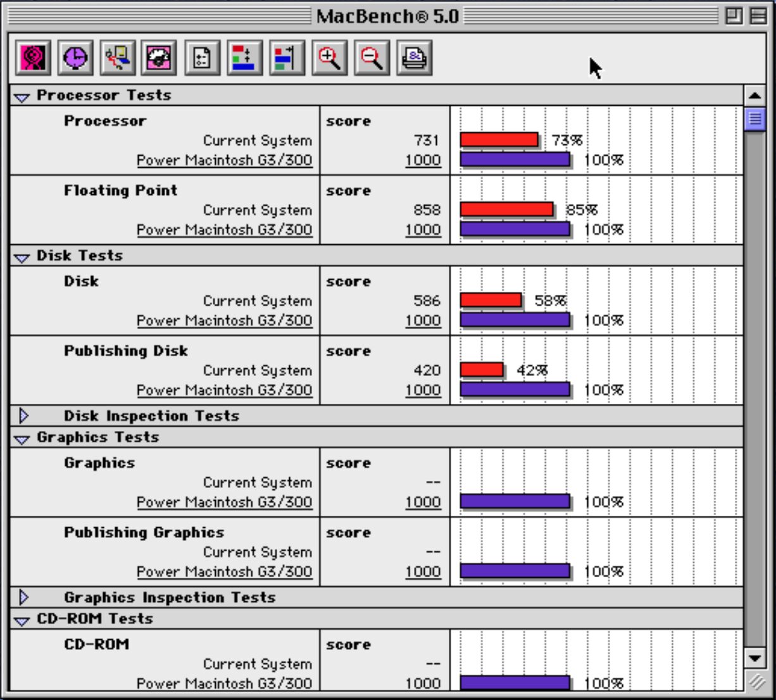Image resolution: width=776 pixels, height=700 pixels.
Task: Click the CD-ROM test heading
Action: coord(96,644)
